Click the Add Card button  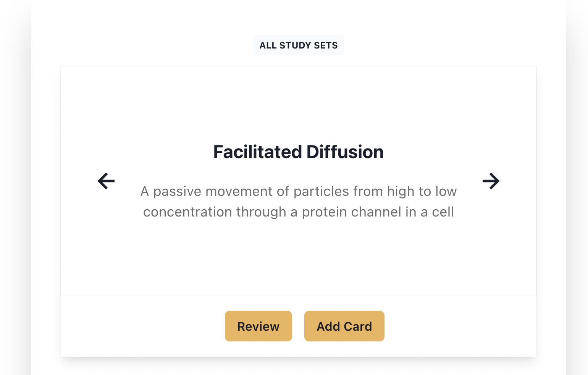point(344,326)
